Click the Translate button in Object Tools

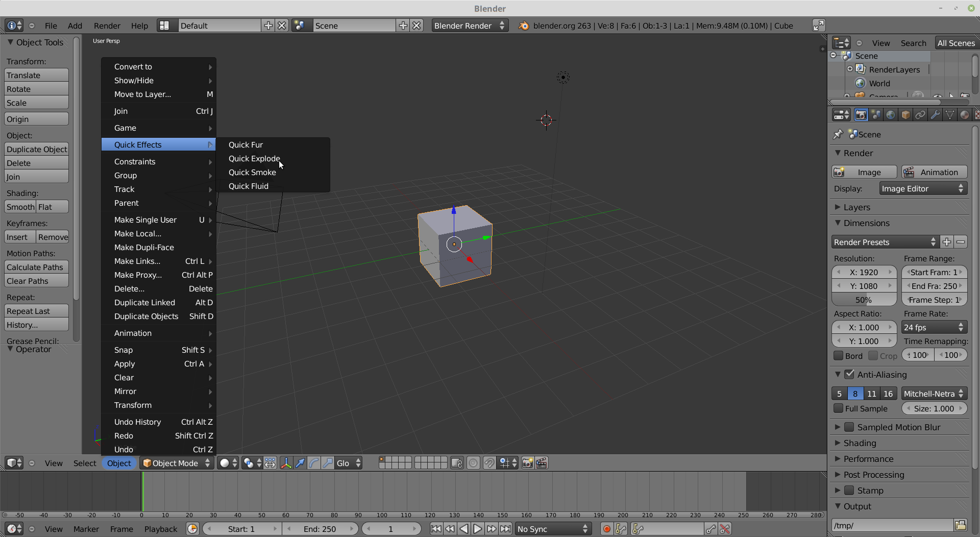[x=36, y=75]
